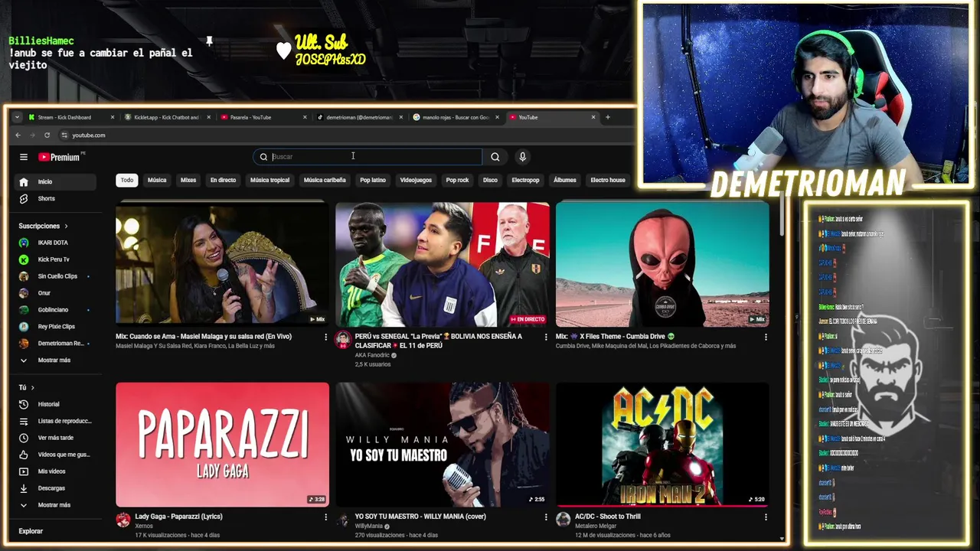
Task: Open the alien Cumbia Drive thumbnail
Action: (x=662, y=264)
